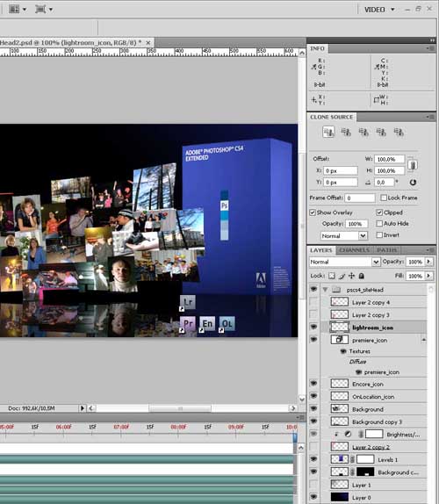Select the fourth clone source stamp icon
Viewport: 439px width, 504px height.
pyautogui.click(x=381, y=132)
